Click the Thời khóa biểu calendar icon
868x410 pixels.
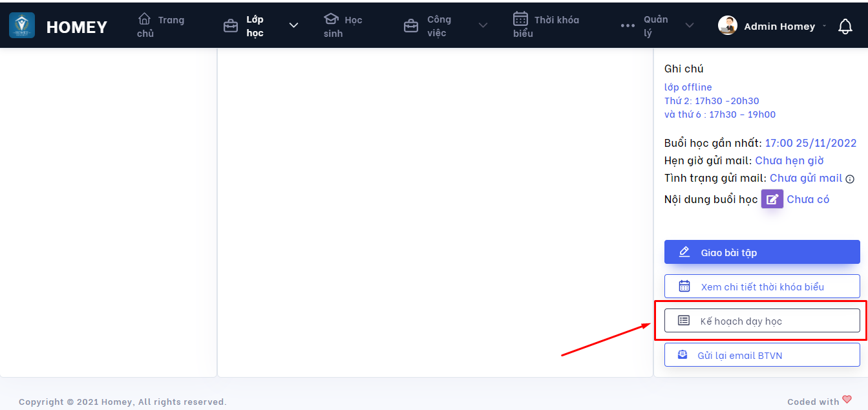[x=520, y=19]
